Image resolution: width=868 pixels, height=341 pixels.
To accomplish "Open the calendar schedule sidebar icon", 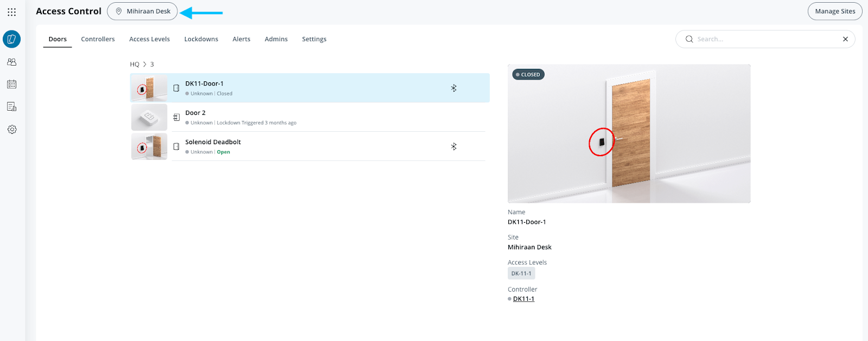I will point(12,85).
